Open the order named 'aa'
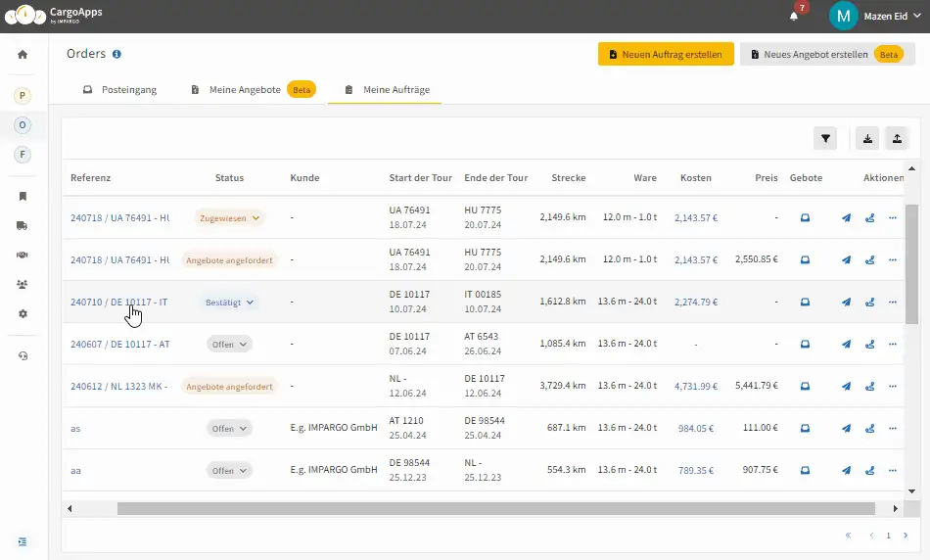This screenshot has width=930, height=560. click(75, 471)
